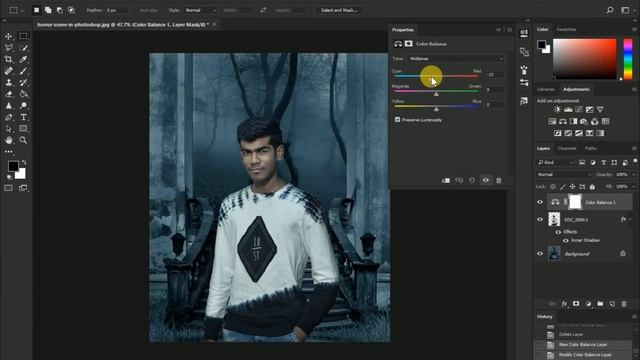Select the Pen tool

9,117
